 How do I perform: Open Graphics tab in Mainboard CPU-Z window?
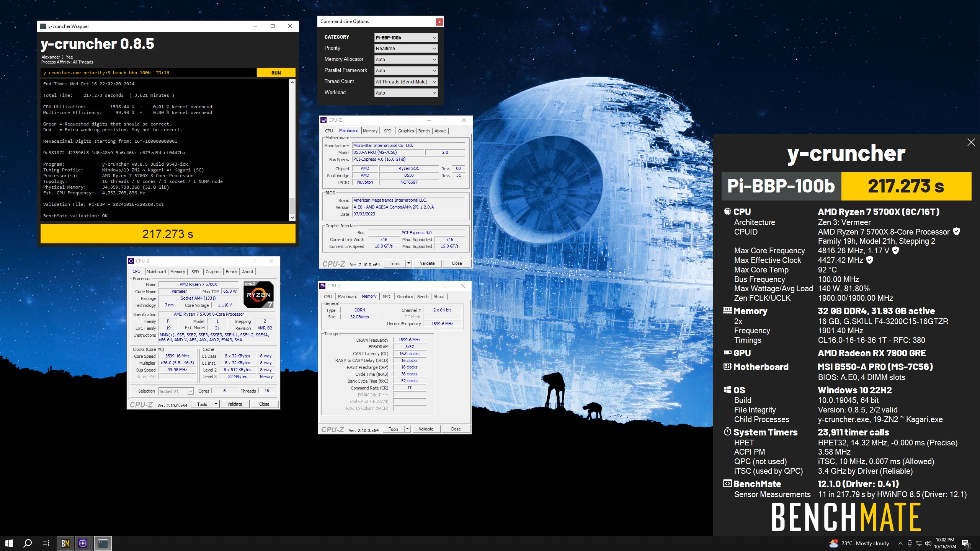[406, 131]
